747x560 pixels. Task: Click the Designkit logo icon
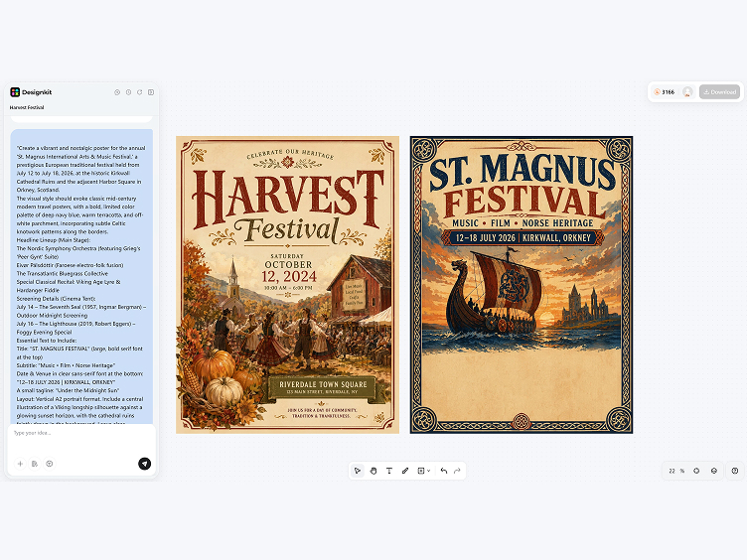click(x=15, y=92)
